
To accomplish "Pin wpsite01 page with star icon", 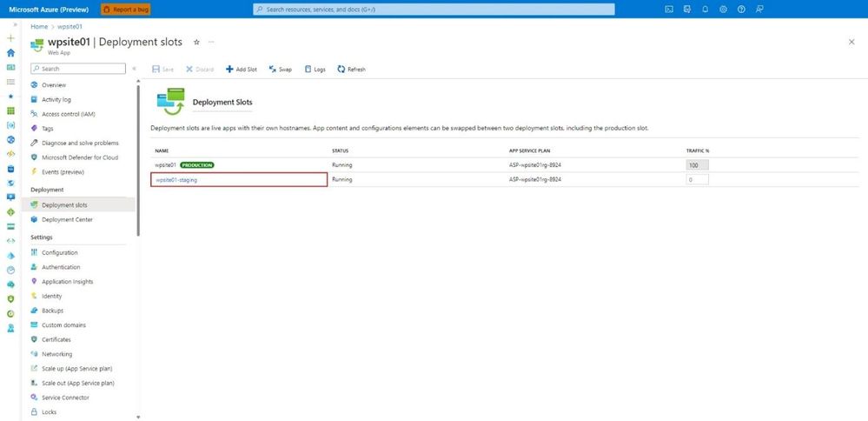I will (x=196, y=42).
